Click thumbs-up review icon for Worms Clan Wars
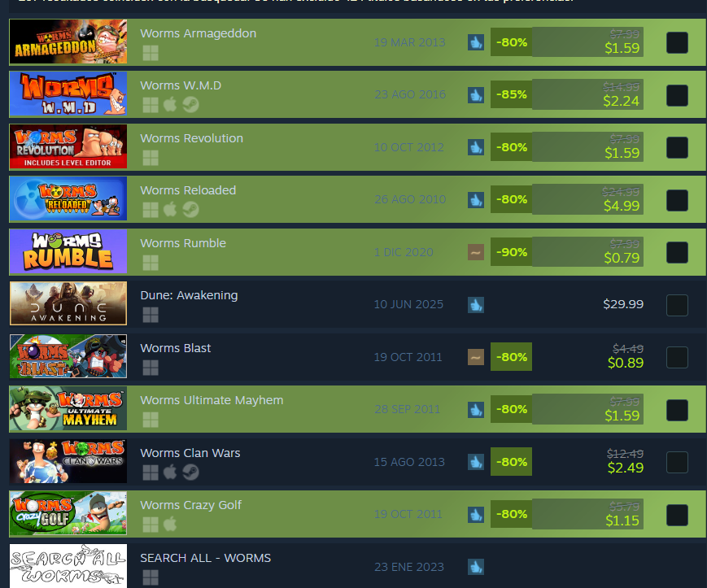 (x=476, y=462)
